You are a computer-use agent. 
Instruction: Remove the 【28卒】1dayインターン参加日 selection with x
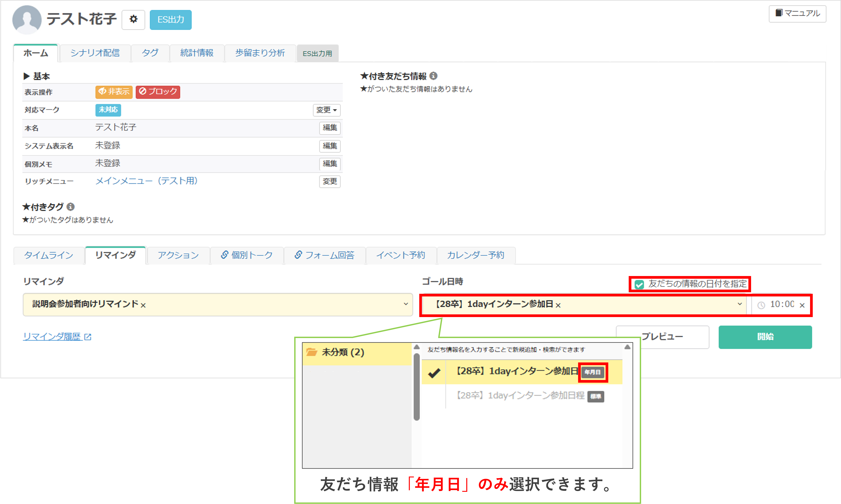(x=558, y=305)
